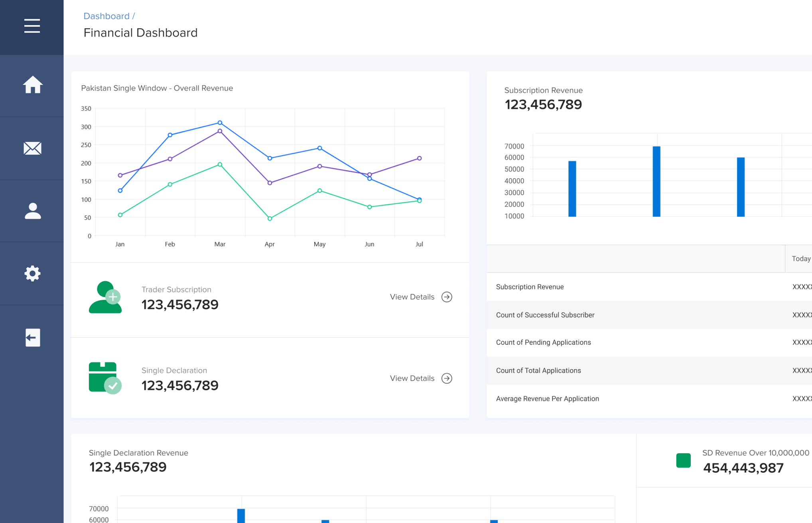
Task: Click the green line's April low data point
Action: pyautogui.click(x=270, y=218)
